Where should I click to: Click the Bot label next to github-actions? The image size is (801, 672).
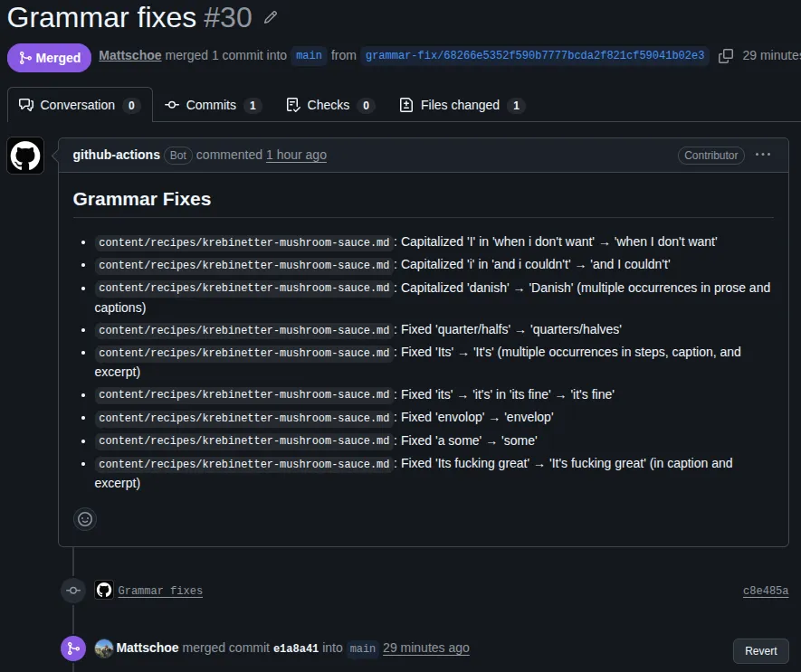(x=177, y=156)
